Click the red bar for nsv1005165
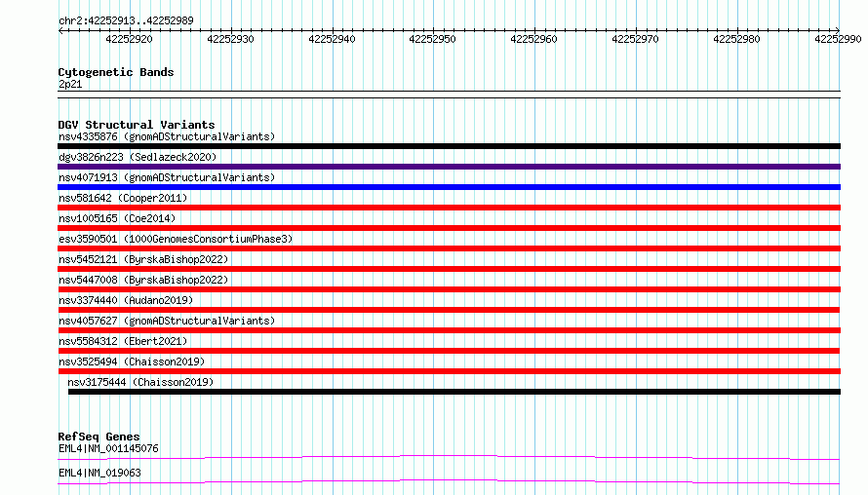 pyautogui.click(x=449, y=228)
